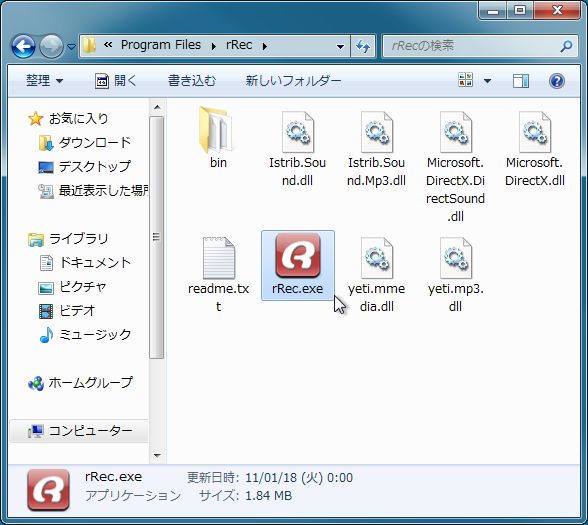Select the readme.txt file icon
This screenshot has width=588, height=525.
tap(219, 258)
